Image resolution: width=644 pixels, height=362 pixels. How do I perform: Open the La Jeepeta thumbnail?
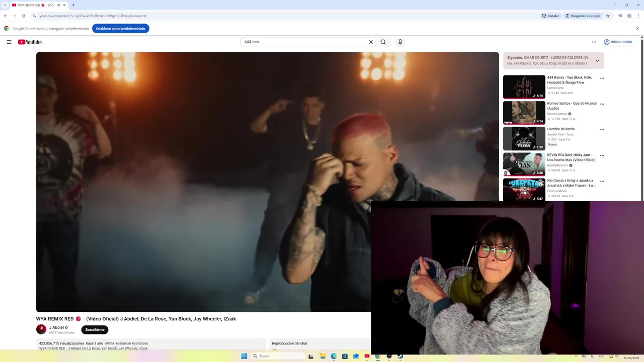(524, 190)
